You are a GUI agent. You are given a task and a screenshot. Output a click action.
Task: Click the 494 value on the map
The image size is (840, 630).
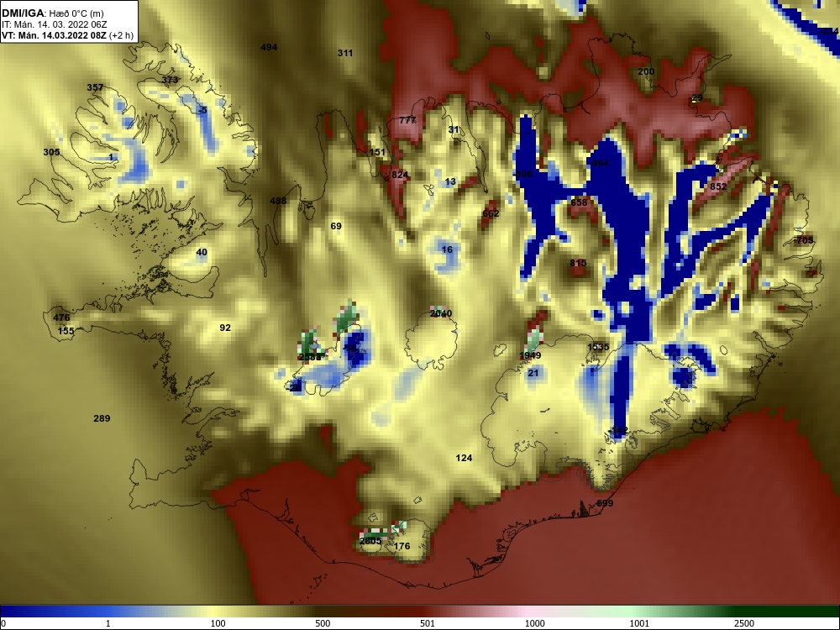pyautogui.click(x=269, y=47)
